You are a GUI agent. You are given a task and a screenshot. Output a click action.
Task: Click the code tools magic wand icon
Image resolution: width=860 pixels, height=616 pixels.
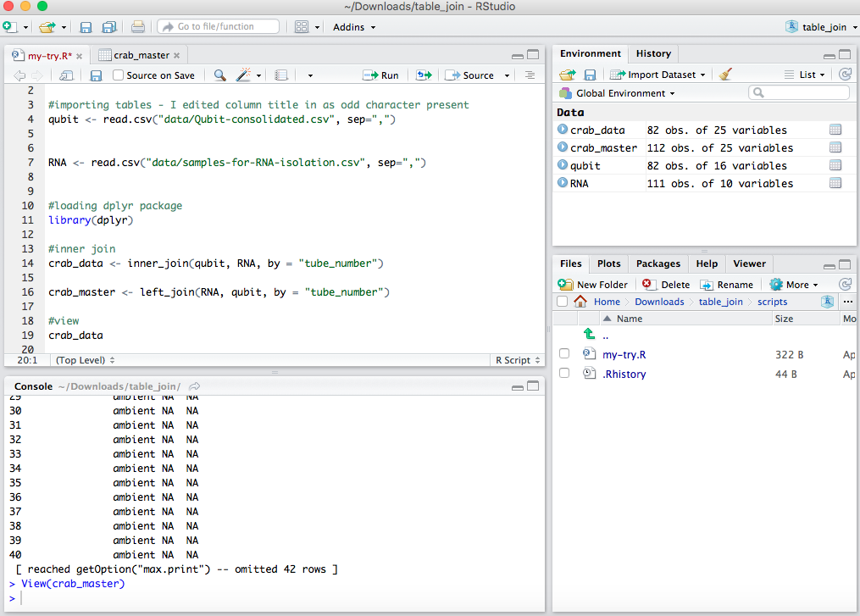pyautogui.click(x=243, y=75)
